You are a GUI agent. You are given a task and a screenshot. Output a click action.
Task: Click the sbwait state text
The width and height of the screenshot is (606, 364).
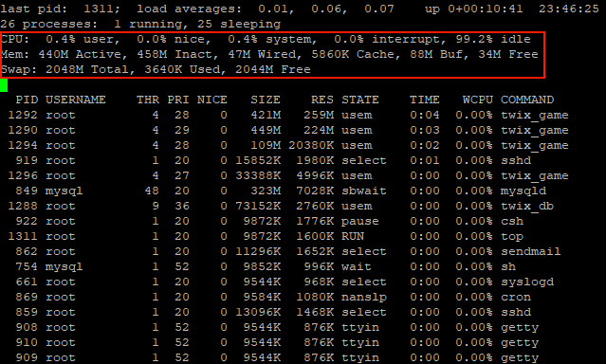pos(363,191)
